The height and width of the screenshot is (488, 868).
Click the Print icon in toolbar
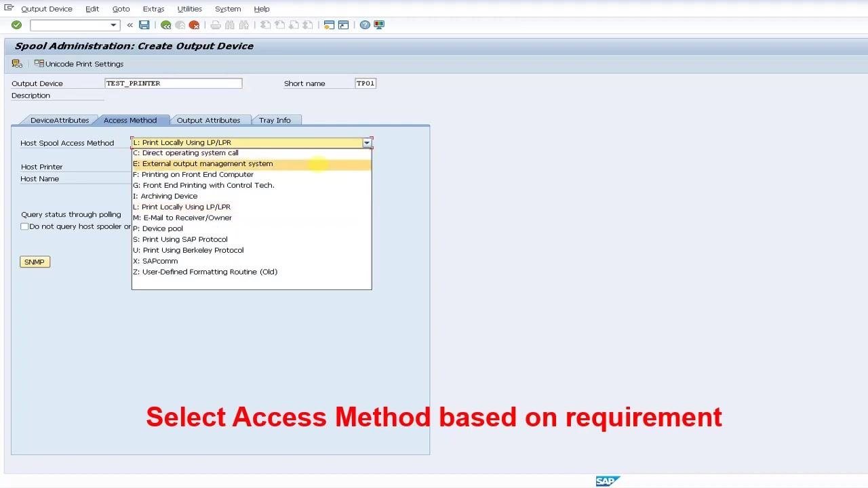(x=216, y=25)
